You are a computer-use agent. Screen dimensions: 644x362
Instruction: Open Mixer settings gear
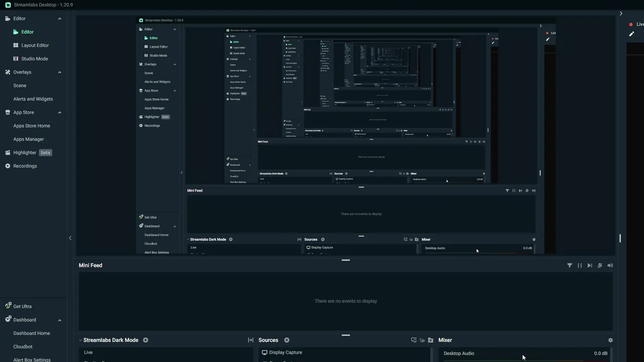(610, 340)
